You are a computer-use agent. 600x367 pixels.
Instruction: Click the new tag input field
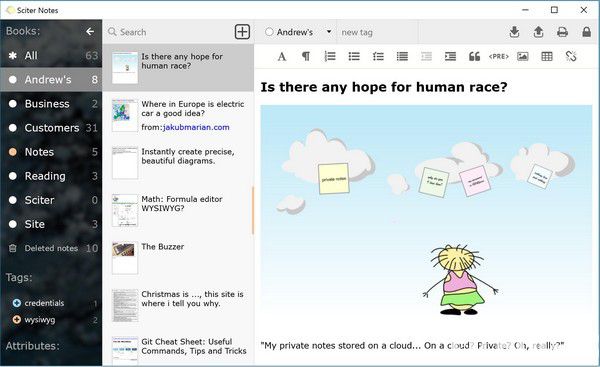coord(377,32)
